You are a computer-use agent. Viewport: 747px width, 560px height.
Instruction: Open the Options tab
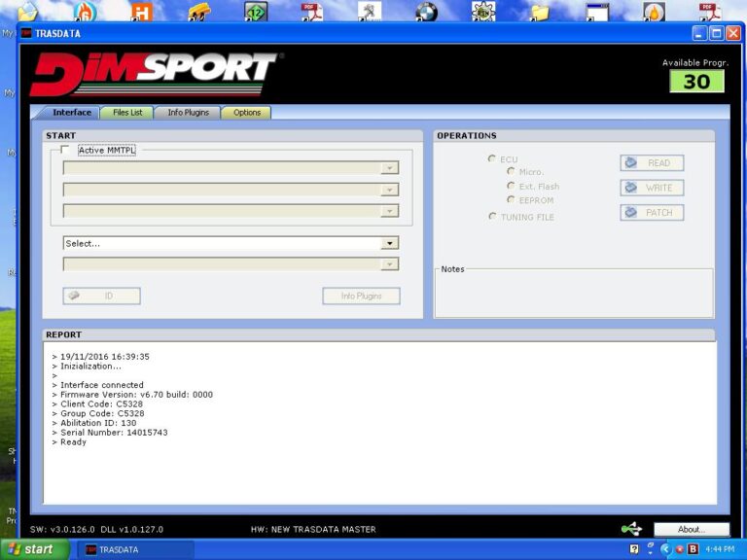point(247,113)
